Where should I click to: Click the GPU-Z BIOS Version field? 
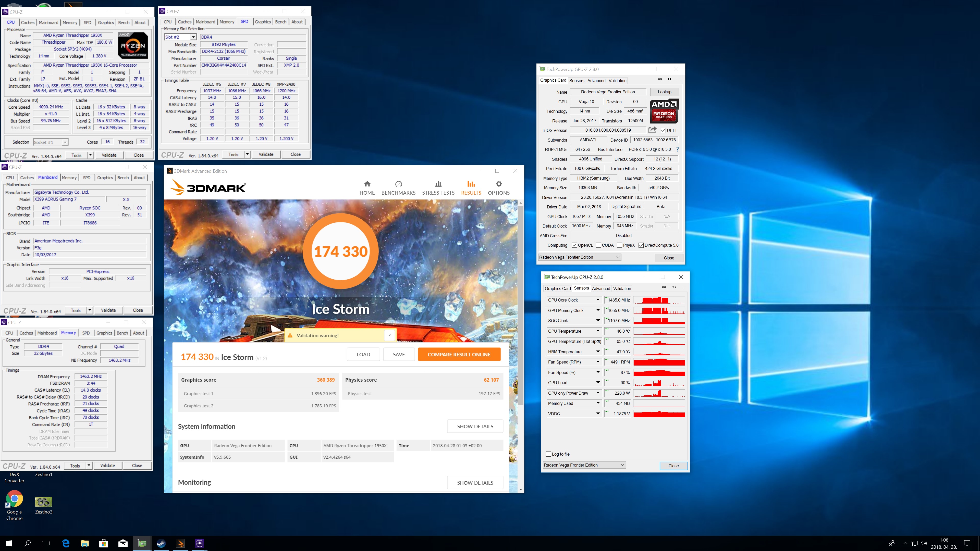click(608, 130)
